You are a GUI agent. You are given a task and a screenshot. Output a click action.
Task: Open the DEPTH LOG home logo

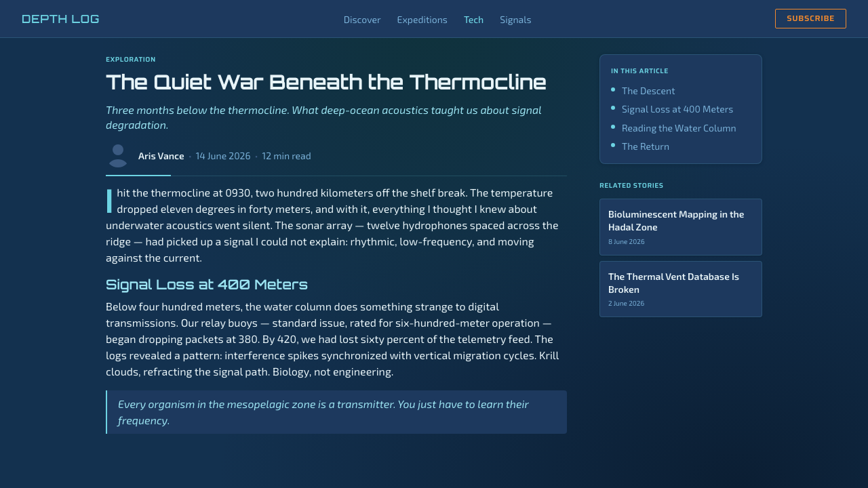pos(60,19)
